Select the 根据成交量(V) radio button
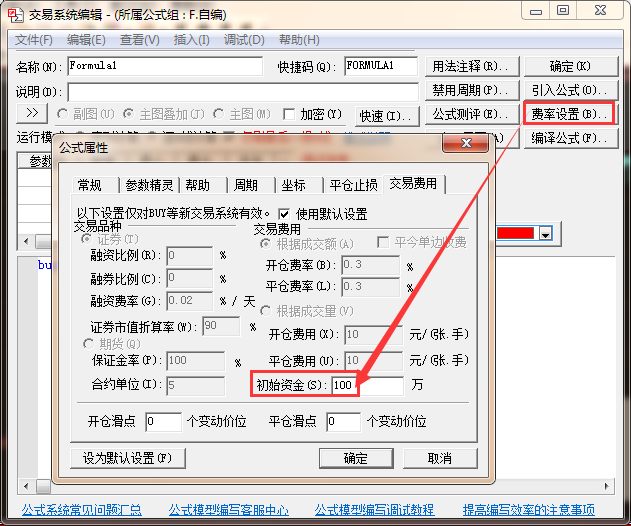The height and width of the screenshot is (526, 631). [265, 311]
